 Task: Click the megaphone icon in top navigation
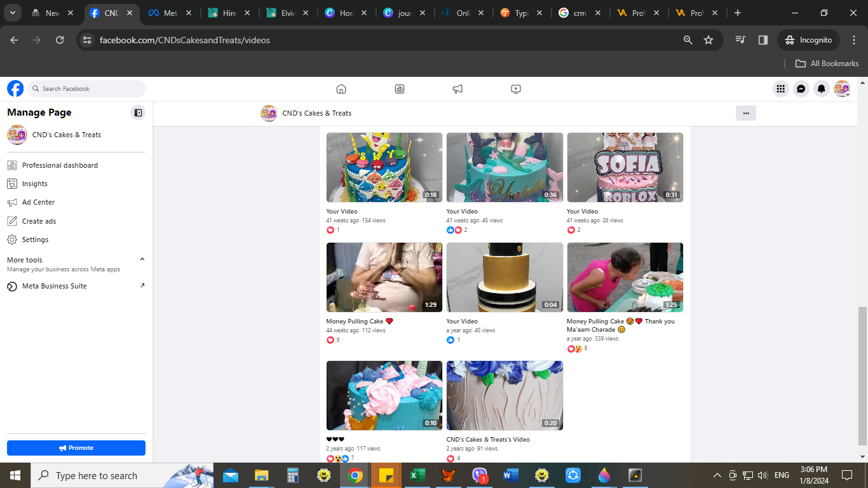(x=458, y=89)
